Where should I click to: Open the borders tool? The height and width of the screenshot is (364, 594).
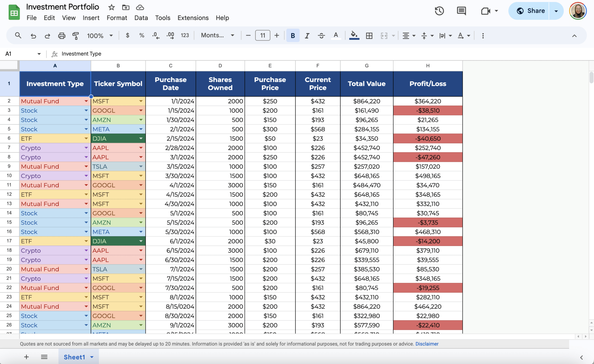pos(369,36)
